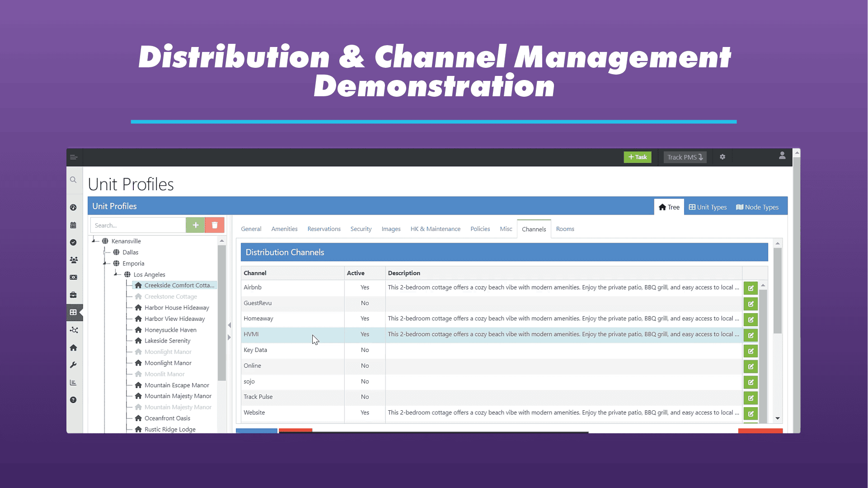Collapse the Los Angeles tree node
Viewport: 868px width, 488px height.
(x=116, y=274)
